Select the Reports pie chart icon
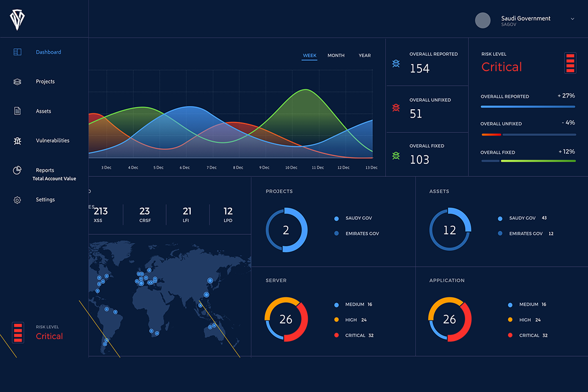Screen dimensions: 588x392 point(17,170)
